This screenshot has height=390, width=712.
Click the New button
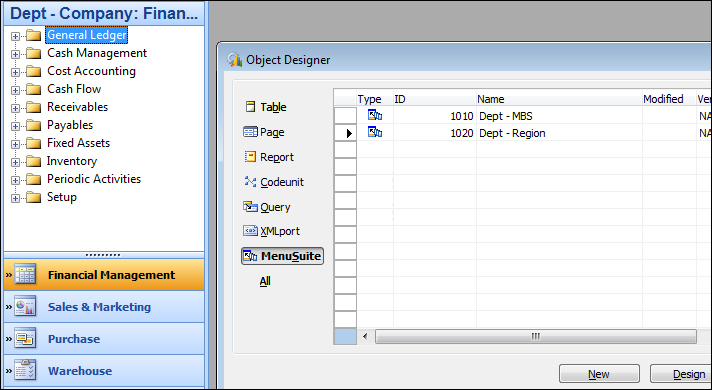pos(599,374)
